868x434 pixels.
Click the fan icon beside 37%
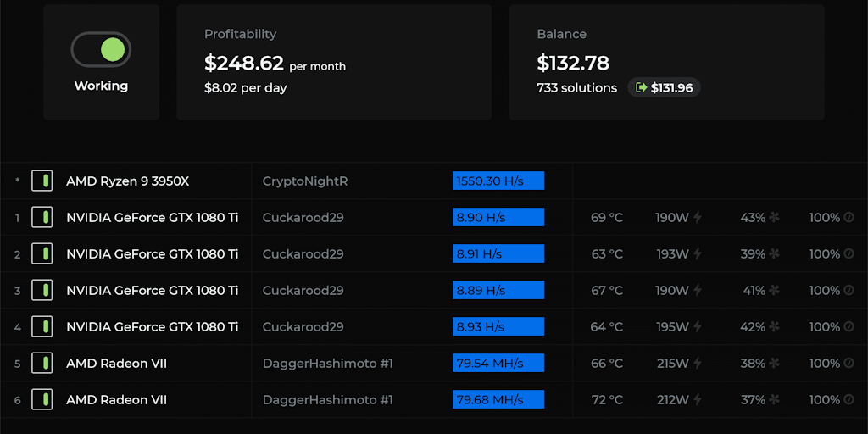tap(774, 400)
